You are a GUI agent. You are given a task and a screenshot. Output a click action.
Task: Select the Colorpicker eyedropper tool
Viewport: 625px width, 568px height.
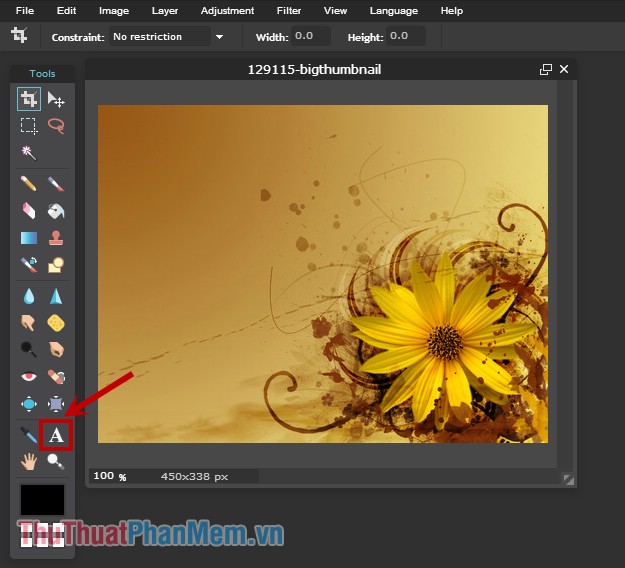point(29,435)
